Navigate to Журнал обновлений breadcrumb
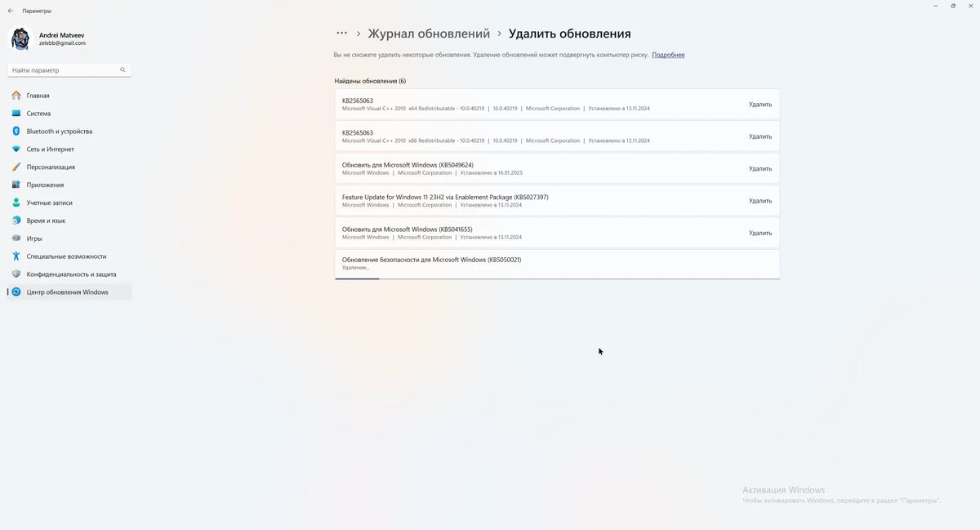 click(x=428, y=33)
